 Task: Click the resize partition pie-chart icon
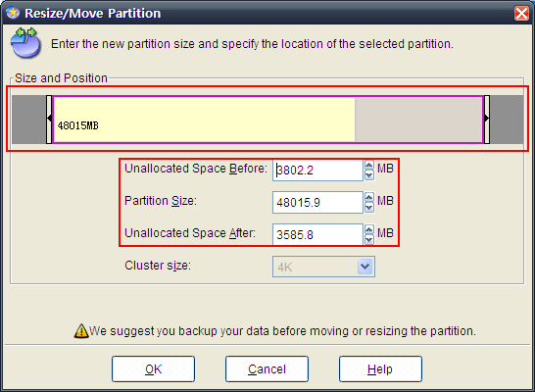click(x=25, y=43)
